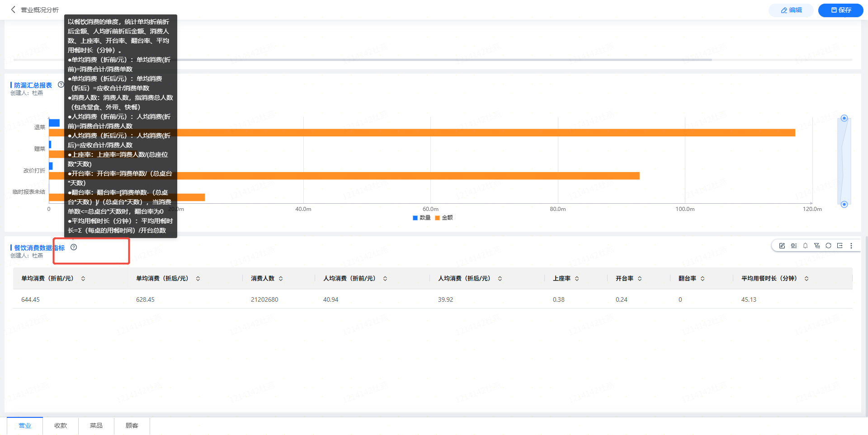Sort by 单均消费（折前/元）

[83, 279]
